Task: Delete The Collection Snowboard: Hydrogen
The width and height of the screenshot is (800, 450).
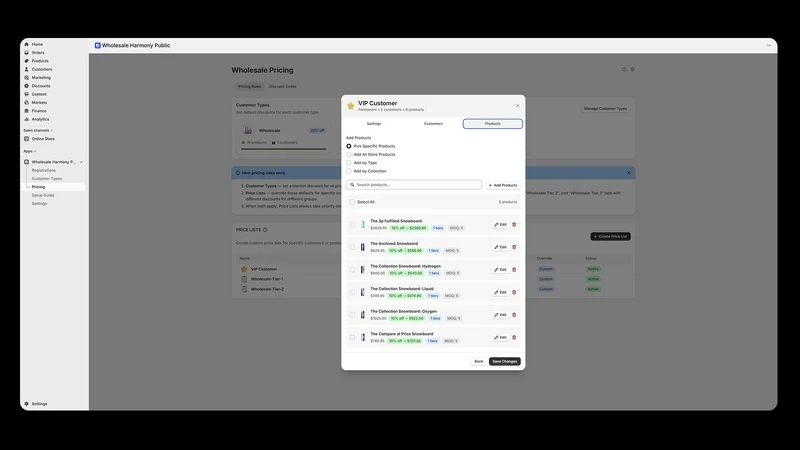Action: pyautogui.click(x=514, y=269)
